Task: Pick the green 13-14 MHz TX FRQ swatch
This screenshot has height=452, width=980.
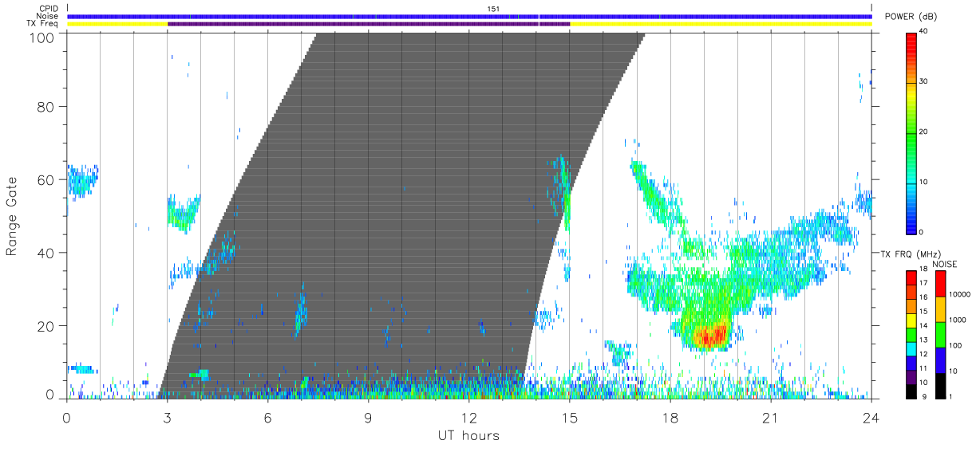Action: click(x=911, y=334)
